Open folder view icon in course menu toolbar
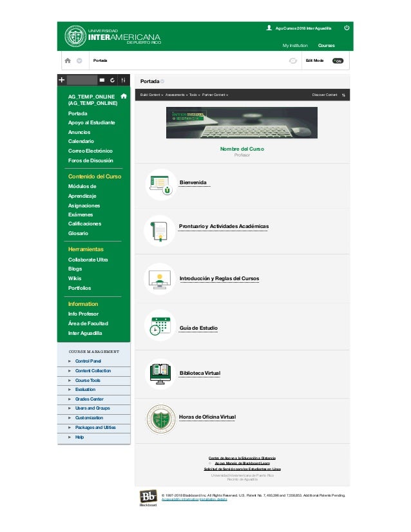 (102, 80)
